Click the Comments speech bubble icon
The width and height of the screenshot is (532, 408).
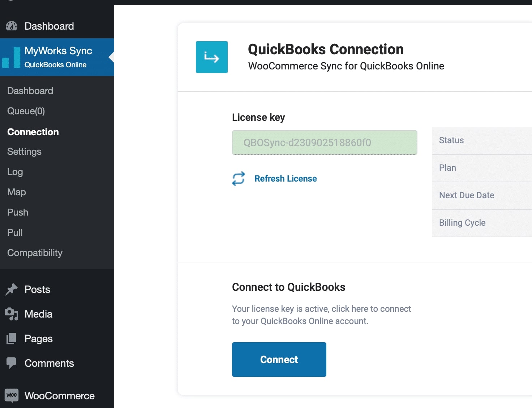point(12,363)
